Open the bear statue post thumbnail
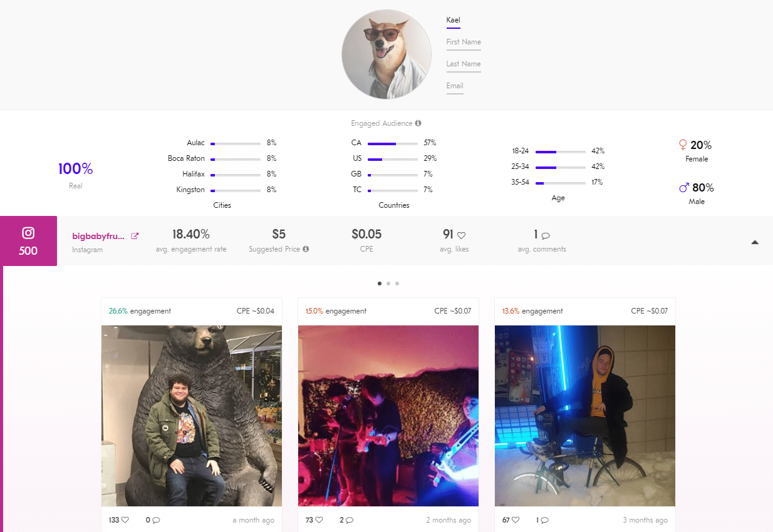The image size is (773, 532). [x=192, y=416]
